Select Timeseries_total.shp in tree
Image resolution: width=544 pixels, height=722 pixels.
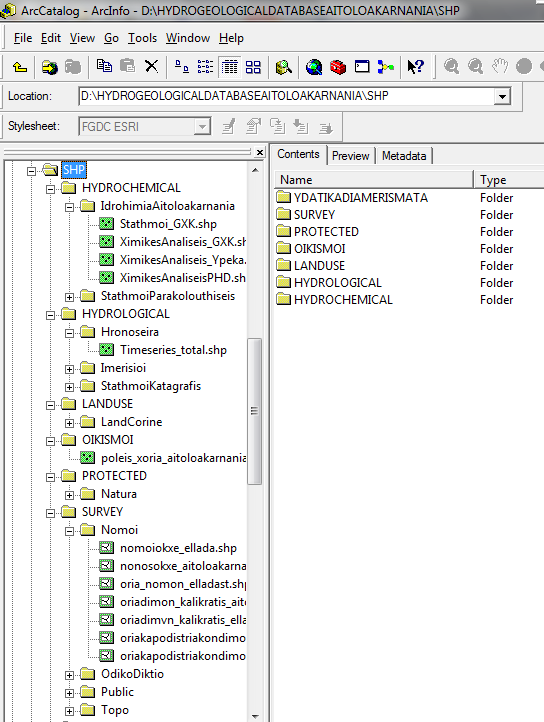coord(173,350)
